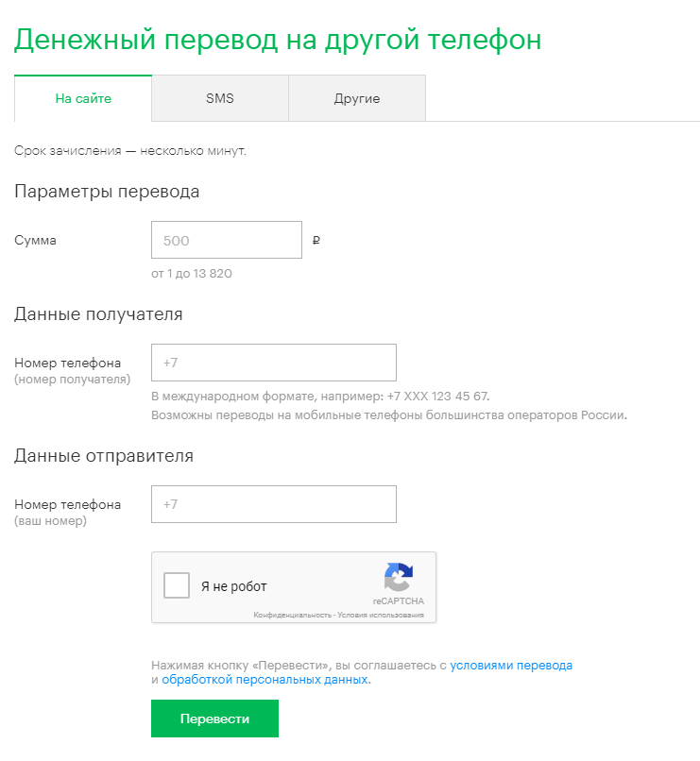Click the «Перевести» button
The width and height of the screenshot is (700, 761).
pyautogui.click(x=214, y=719)
